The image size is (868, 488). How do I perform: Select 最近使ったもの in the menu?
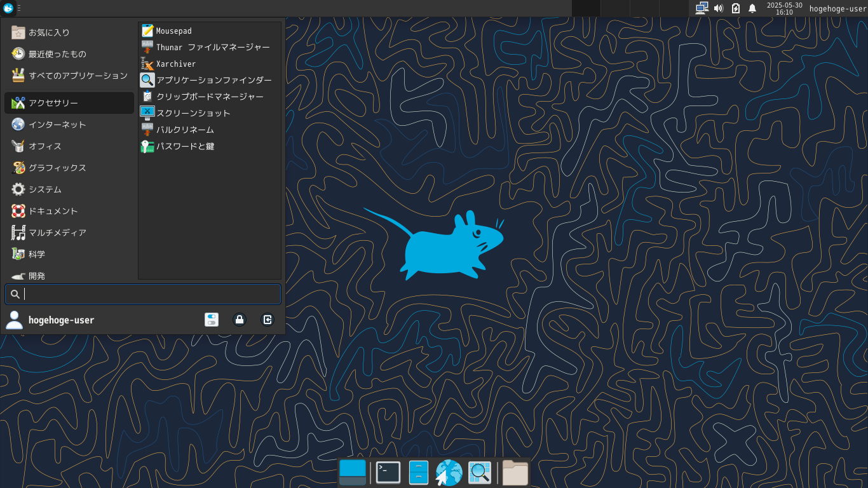[x=69, y=54]
